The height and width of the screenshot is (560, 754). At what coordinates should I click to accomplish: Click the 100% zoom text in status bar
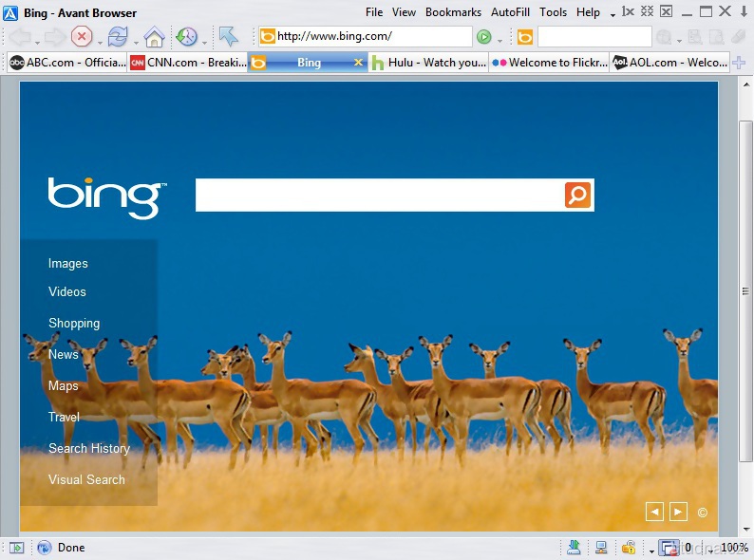(x=734, y=548)
